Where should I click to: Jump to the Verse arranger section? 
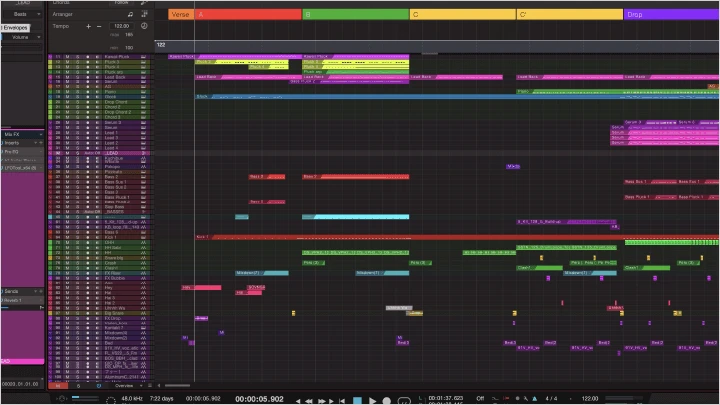click(x=181, y=15)
